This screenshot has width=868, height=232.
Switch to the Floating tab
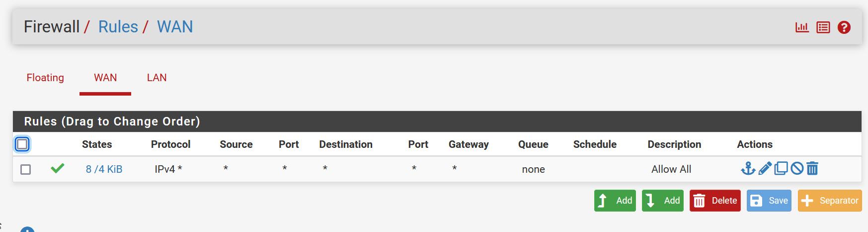pos(45,78)
